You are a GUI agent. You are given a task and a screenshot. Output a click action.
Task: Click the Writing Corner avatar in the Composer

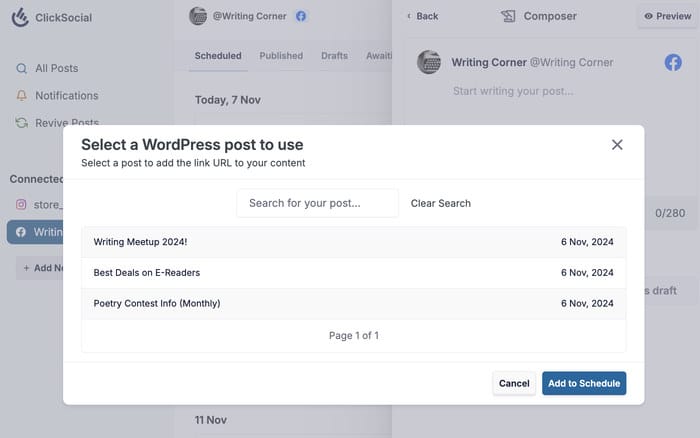(429, 62)
